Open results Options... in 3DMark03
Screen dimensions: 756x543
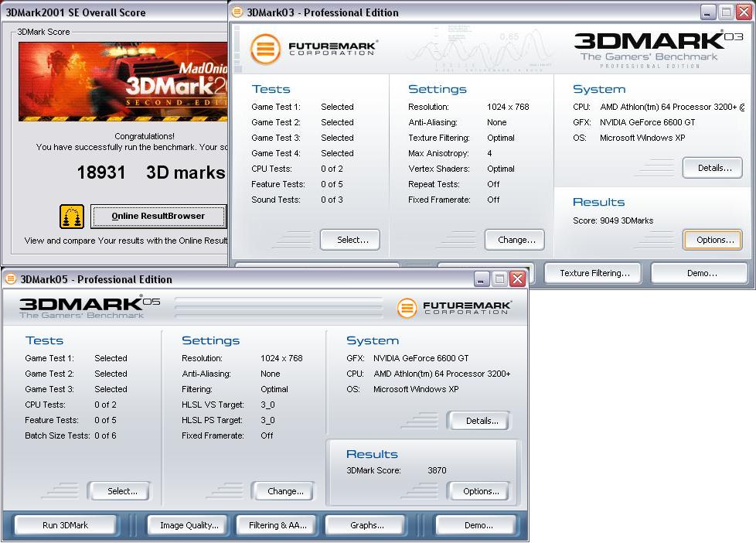pyautogui.click(x=713, y=240)
